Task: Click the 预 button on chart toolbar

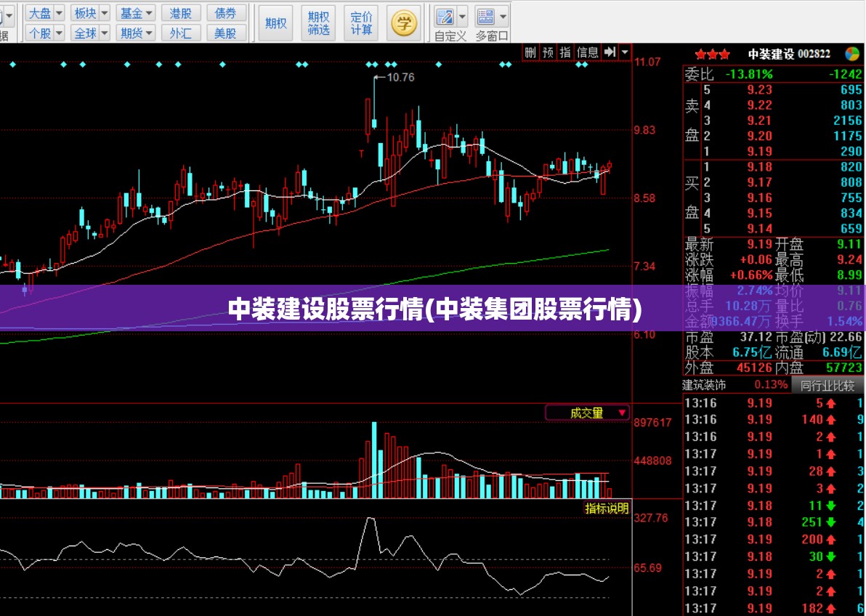Action: coord(548,52)
